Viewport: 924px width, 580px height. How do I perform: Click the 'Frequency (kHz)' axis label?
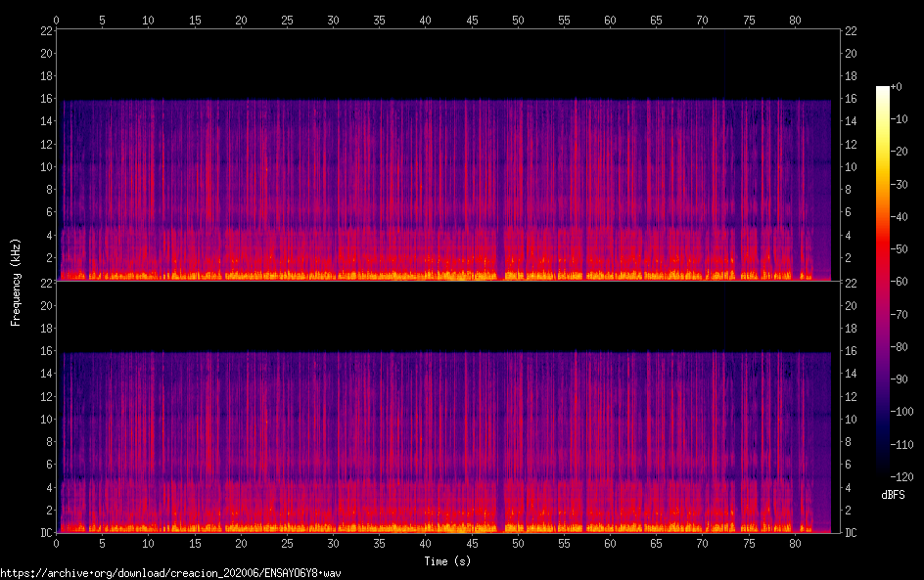pyautogui.click(x=16, y=281)
